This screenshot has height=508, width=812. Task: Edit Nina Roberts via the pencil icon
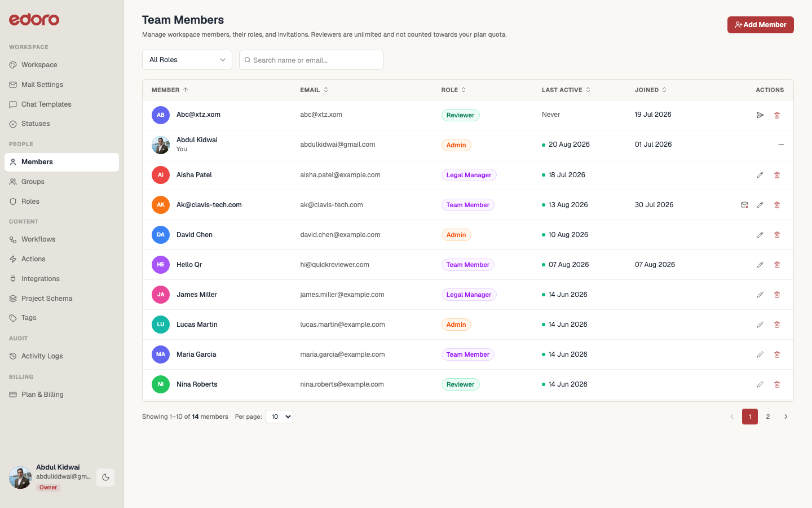tap(760, 384)
